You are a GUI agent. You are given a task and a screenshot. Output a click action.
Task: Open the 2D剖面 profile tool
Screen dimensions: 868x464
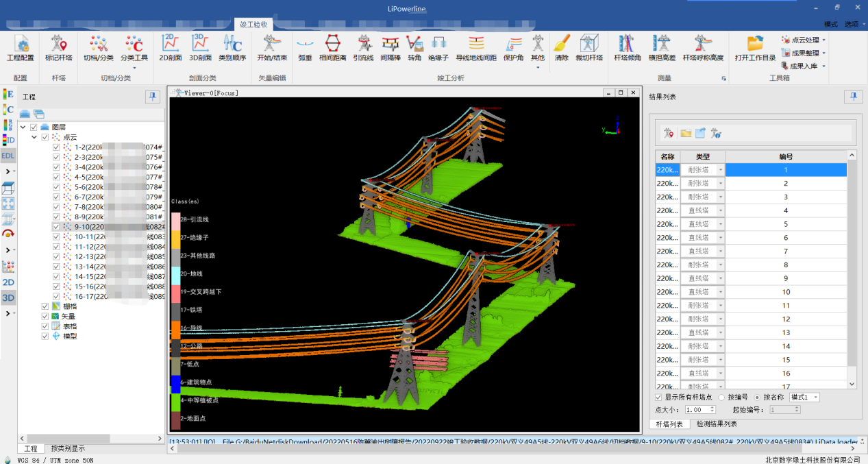(x=171, y=48)
